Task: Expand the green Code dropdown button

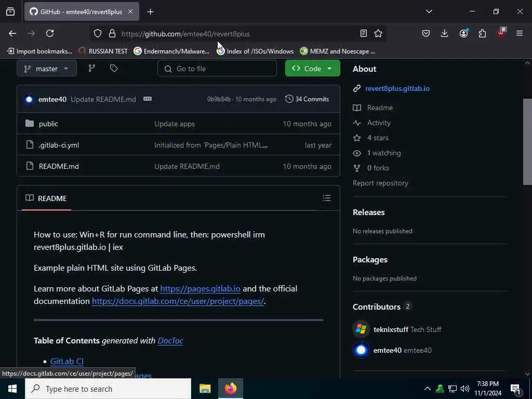Action: pos(312,69)
